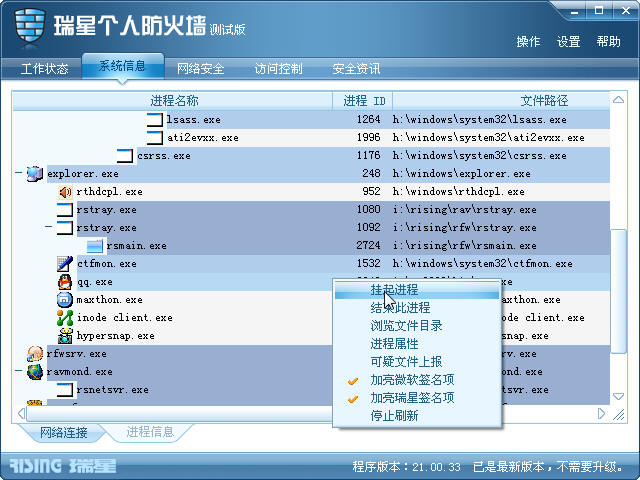Screen dimensions: 640x480
Task: Click path h:\windows\system32\lsass.exe
Action: [x=480, y=120]
